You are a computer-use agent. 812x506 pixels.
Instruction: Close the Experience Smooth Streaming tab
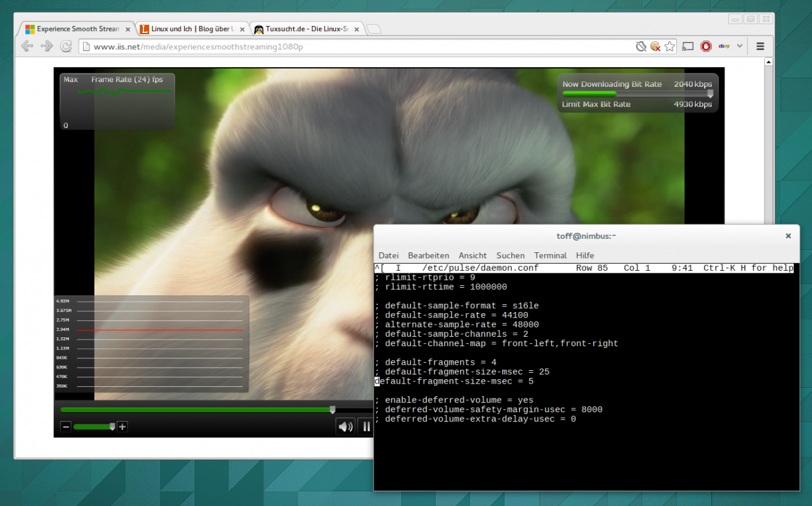tap(128, 29)
